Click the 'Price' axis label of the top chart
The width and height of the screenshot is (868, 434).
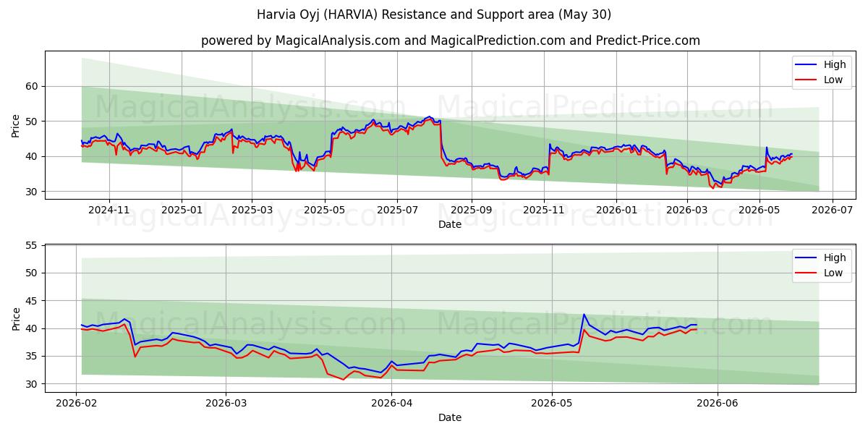[16, 125]
